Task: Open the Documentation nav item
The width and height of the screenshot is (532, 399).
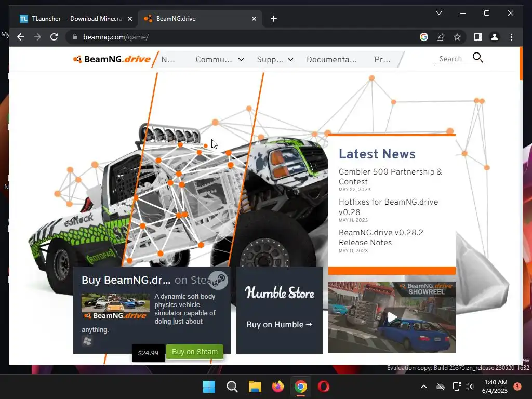Action: point(331,60)
